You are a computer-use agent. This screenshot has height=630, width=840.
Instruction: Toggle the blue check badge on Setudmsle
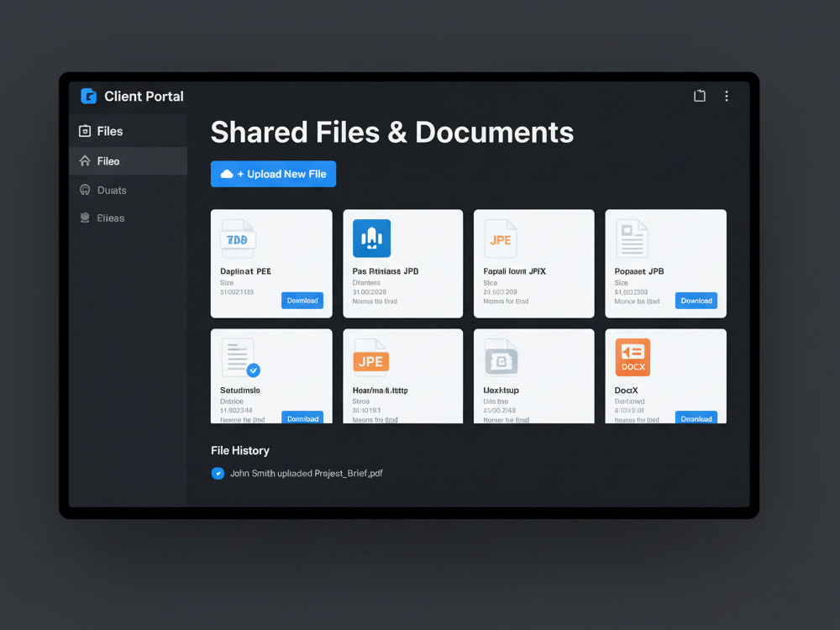(254, 370)
